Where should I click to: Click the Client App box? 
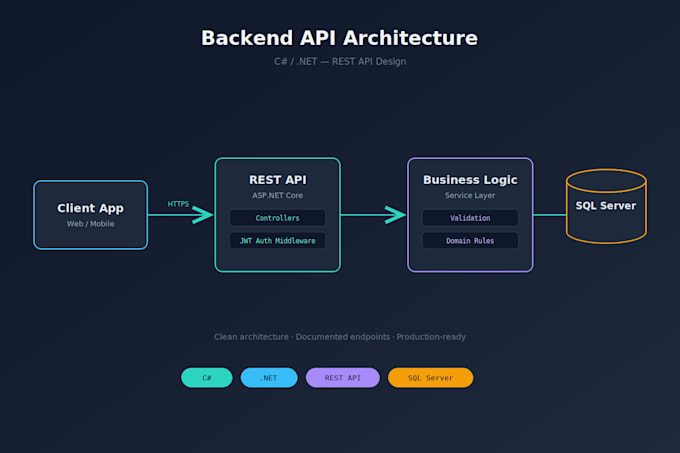point(91,215)
